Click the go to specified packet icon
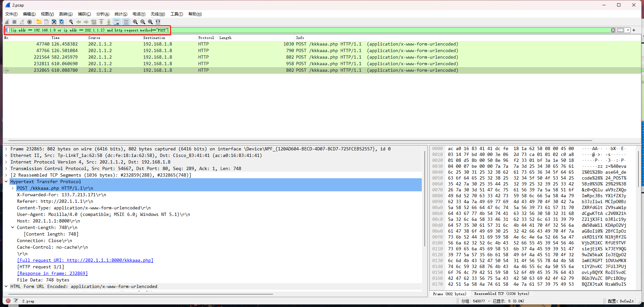644x307 pixels. (x=94, y=22)
